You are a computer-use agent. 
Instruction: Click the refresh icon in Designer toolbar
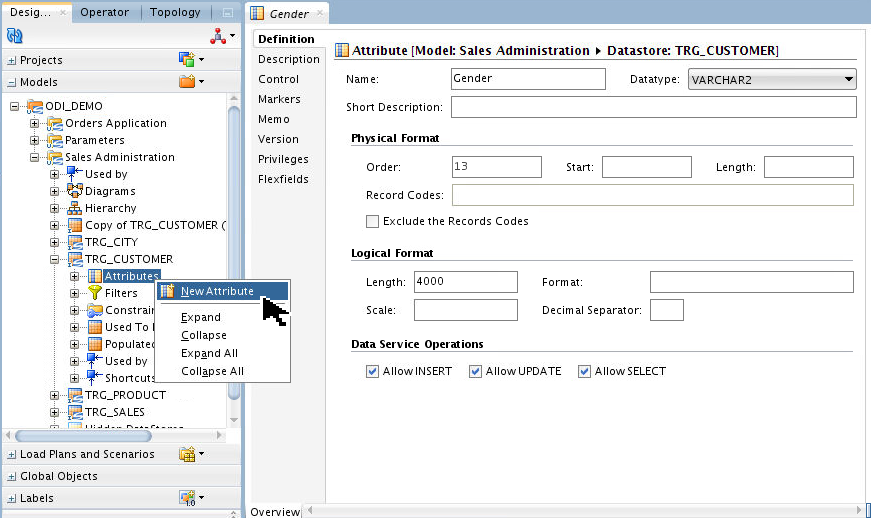tap(14, 36)
